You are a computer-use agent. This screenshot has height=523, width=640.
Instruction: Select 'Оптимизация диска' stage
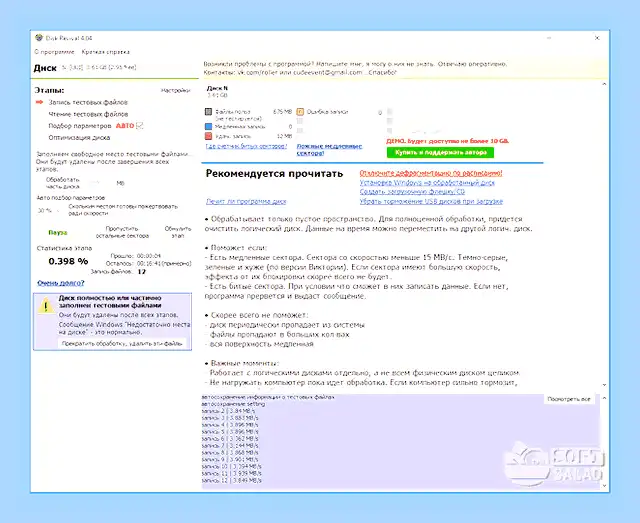coord(79,138)
